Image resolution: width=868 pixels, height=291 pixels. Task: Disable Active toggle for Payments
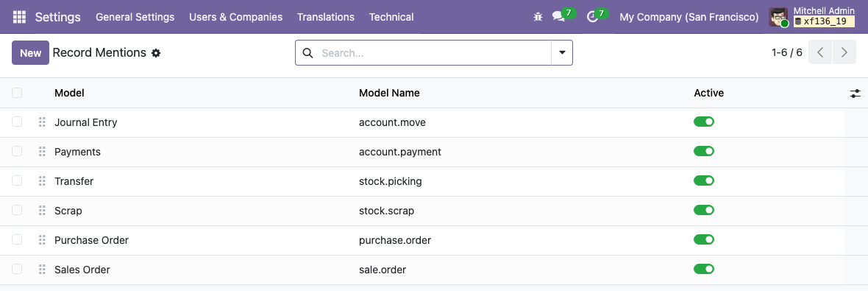704,151
